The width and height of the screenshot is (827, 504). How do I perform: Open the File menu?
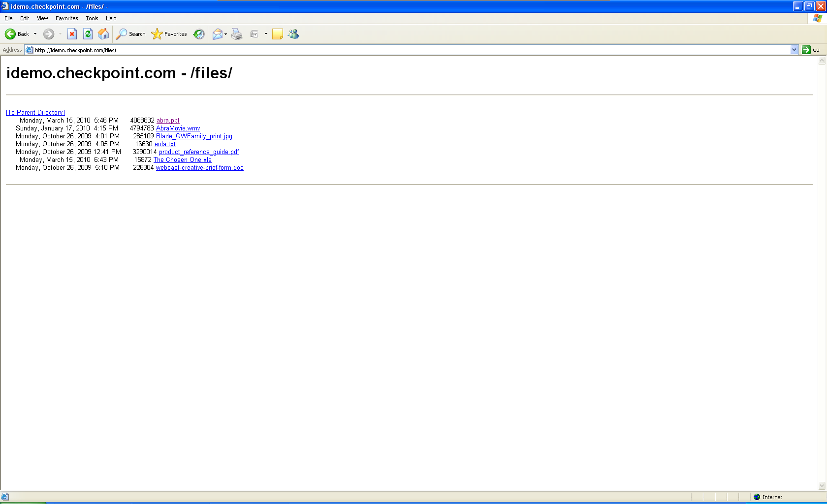coord(8,18)
